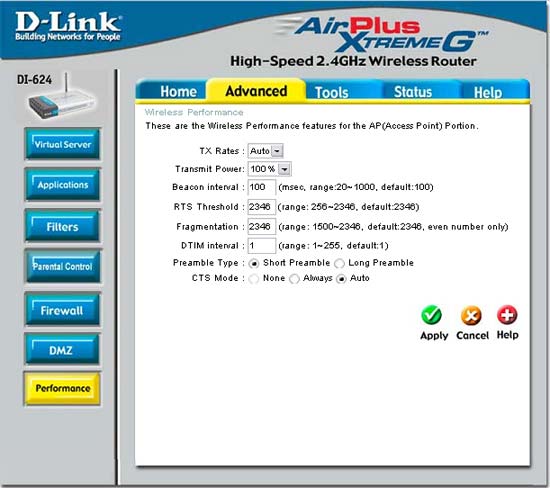Switch to the Advanced tab
The height and width of the screenshot is (488, 550).
point(256,91)
